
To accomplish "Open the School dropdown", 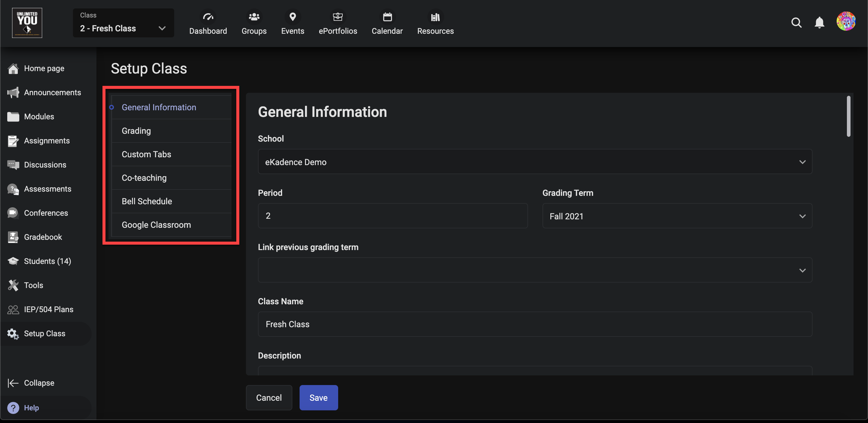I will 535,162.
